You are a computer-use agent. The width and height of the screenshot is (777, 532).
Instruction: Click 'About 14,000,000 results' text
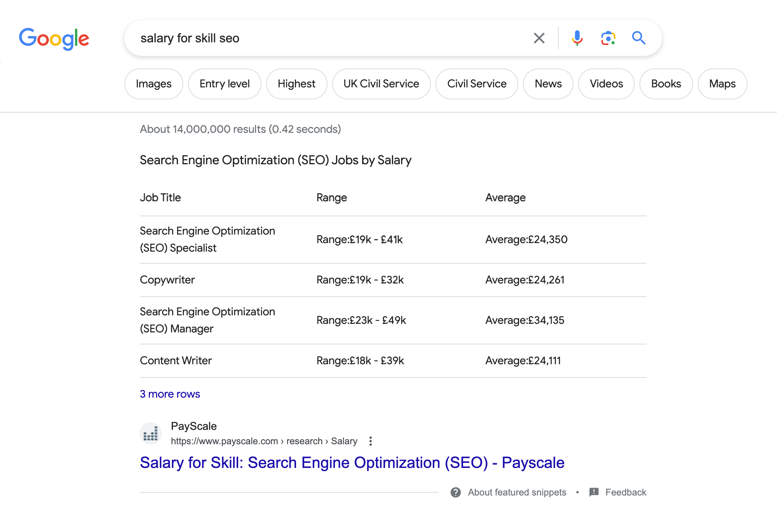click(x=240, y=129)
